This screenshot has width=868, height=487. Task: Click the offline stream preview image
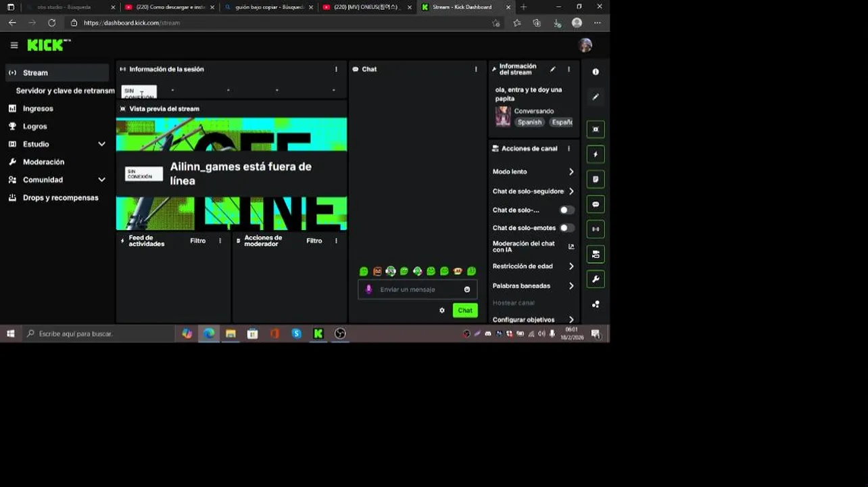(231, 174)
